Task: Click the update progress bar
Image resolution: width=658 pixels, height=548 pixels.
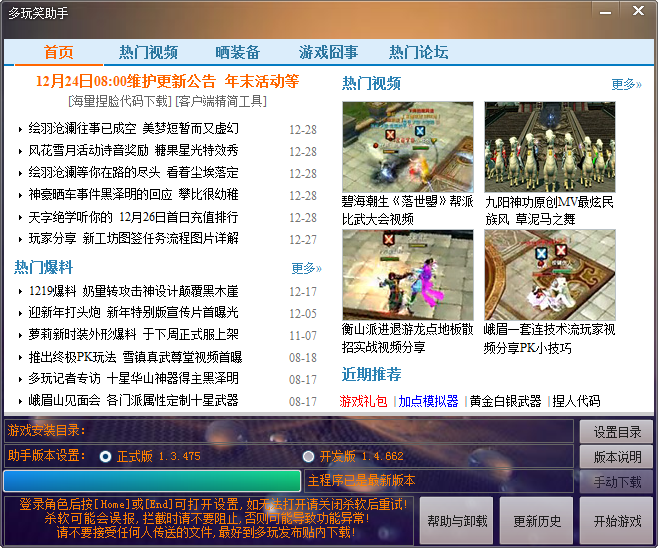Action: (154, 481)
